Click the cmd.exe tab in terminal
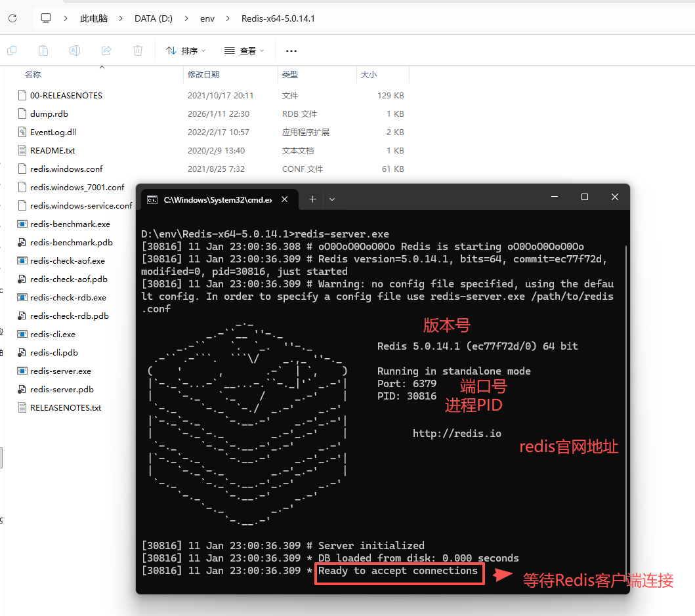 tap(219, 200)
